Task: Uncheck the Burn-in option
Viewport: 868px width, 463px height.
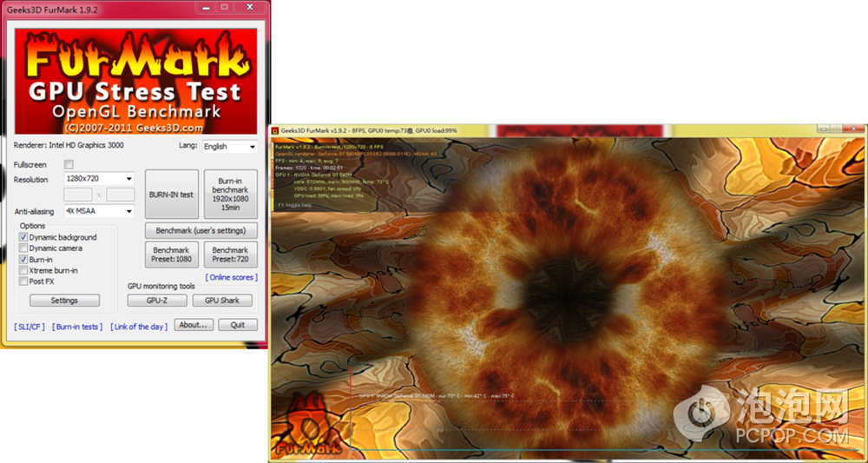Action: pyautogui.click(x=23, y=259)
